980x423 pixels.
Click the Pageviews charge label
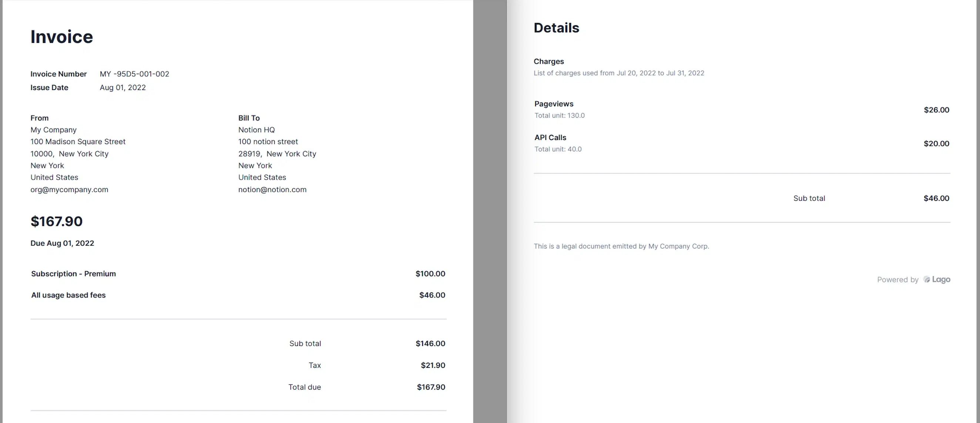click(x=554, y=104)
